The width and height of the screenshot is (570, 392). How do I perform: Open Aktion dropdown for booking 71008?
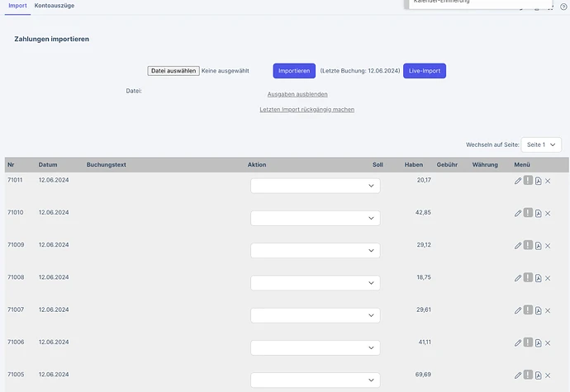coord(316,282)
